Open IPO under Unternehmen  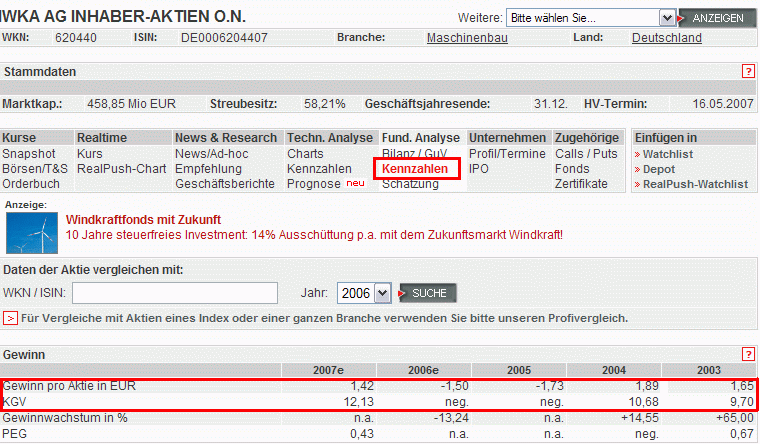[478, 169]
